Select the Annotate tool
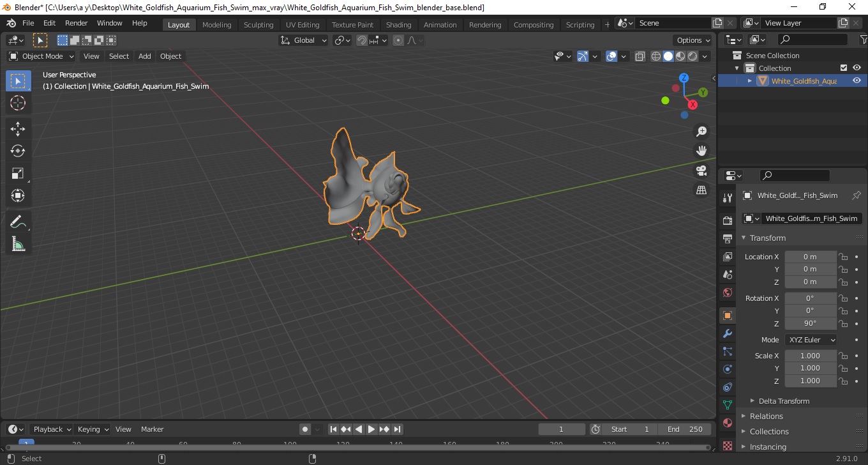The height and width of the screenshot is (465, 868). (18, 222)
